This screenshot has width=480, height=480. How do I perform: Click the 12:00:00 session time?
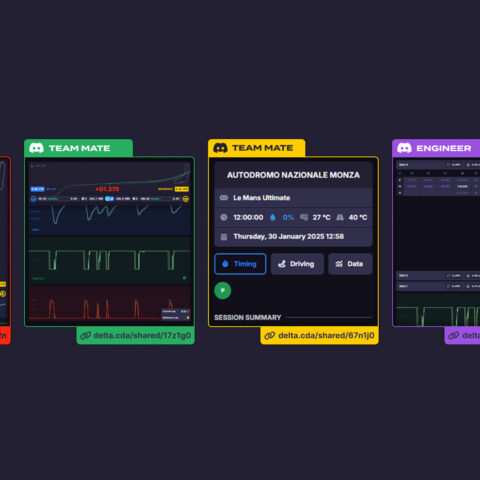(x=248, y=217)
